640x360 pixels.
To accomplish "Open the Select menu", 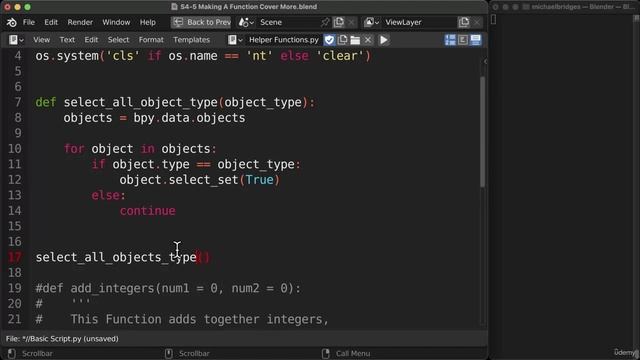I will [118, 40].
